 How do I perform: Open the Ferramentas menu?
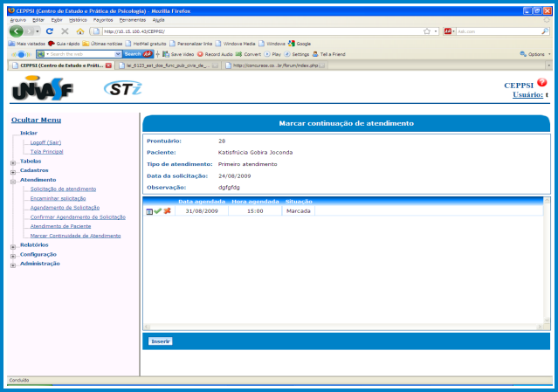tap(133, 20)
